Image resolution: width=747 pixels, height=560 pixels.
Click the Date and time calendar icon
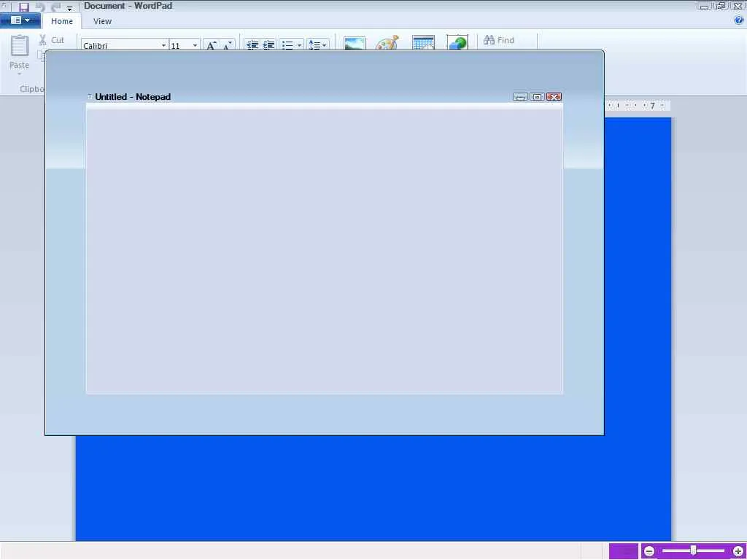pyautogui.click(x=423, y=42)
